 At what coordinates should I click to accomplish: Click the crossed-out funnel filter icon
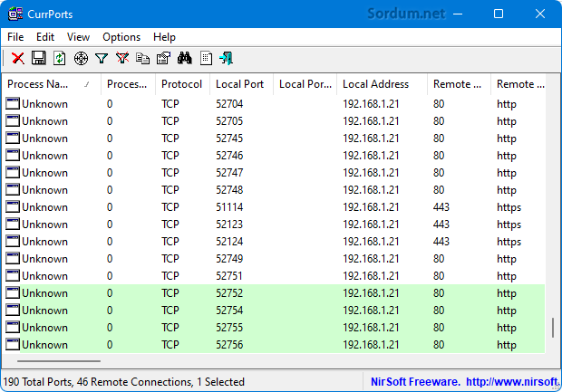coord(122,58)
